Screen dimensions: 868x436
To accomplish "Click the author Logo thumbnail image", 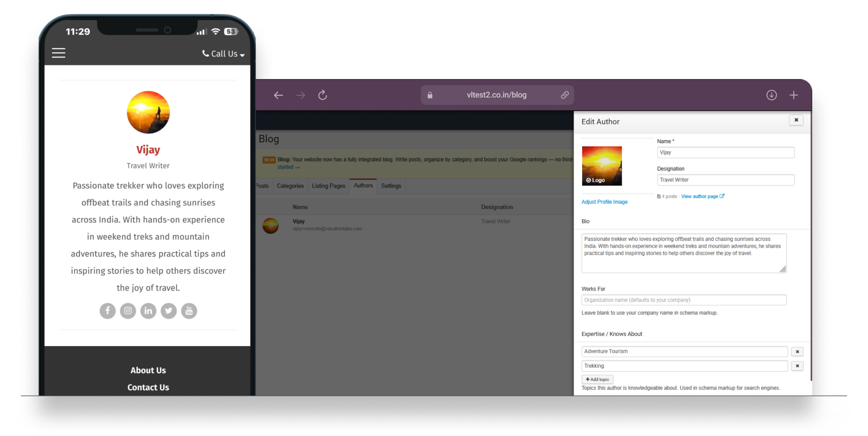I will point(602,166).
